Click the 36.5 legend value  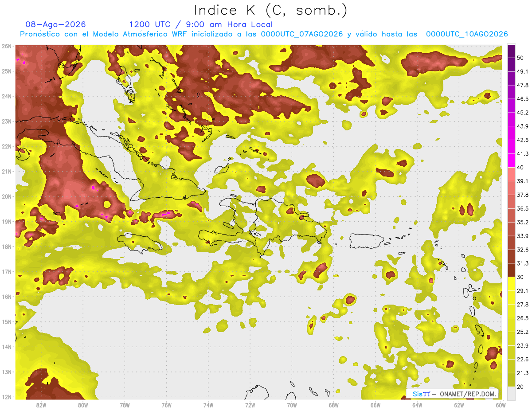pos(523,208)
